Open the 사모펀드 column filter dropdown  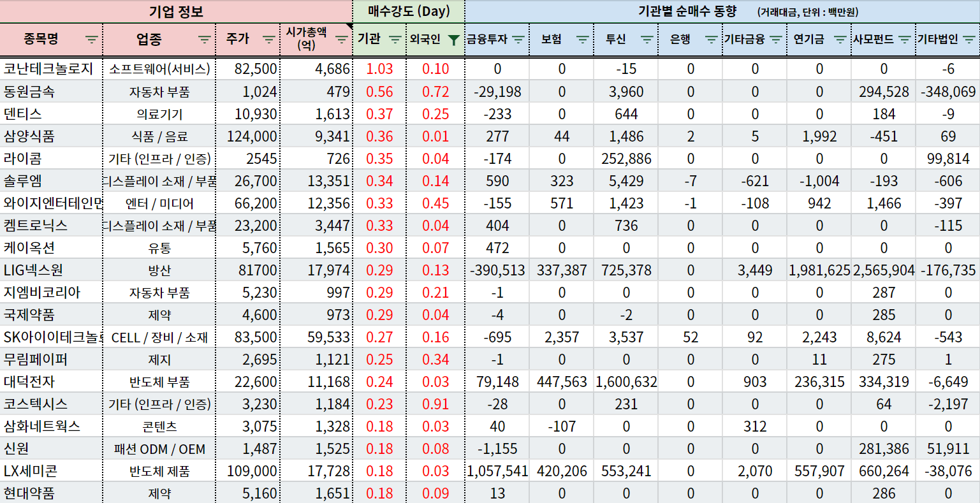point(905,40)
